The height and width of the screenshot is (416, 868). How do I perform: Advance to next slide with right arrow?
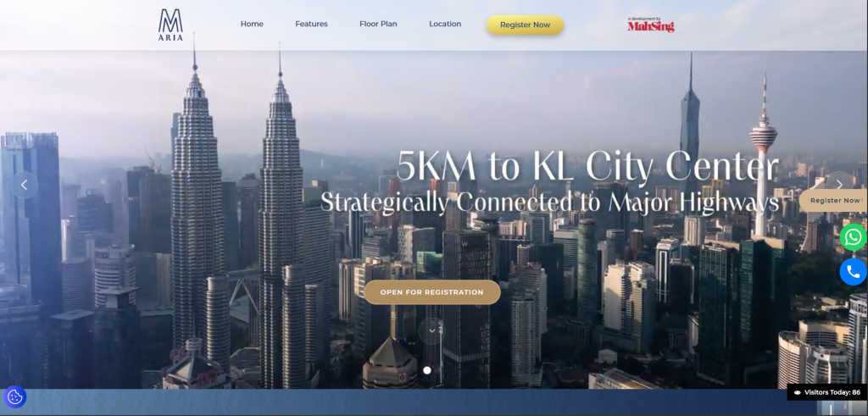[x=838, y=185]
